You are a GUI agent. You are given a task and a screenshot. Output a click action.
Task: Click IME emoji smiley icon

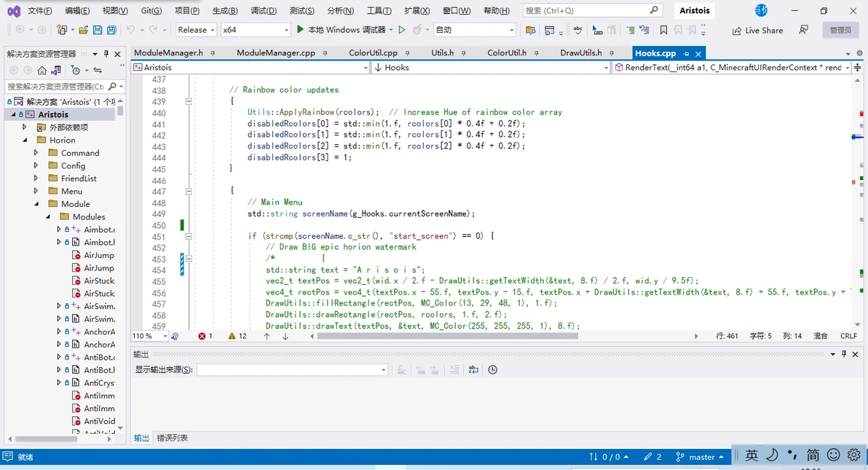point(833,455)
